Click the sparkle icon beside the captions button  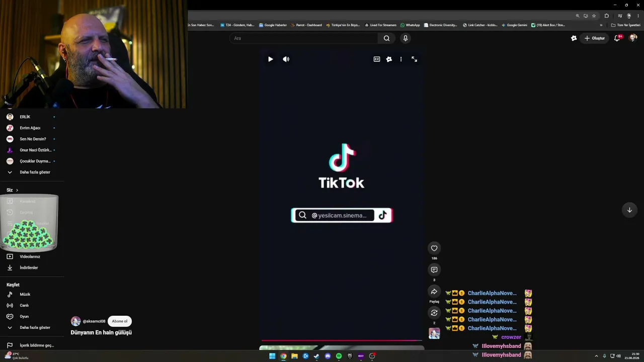point(389,59)
